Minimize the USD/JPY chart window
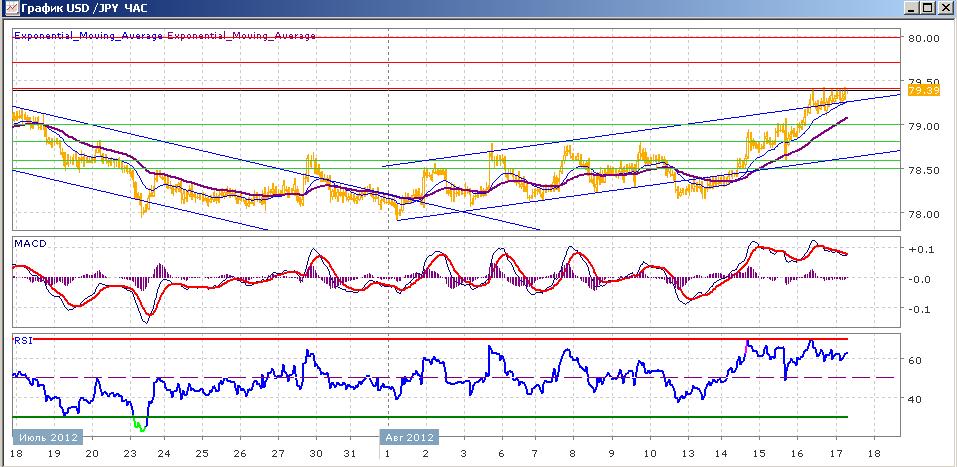The height and width of the screenshot is (467, 957). pos(911,8)
